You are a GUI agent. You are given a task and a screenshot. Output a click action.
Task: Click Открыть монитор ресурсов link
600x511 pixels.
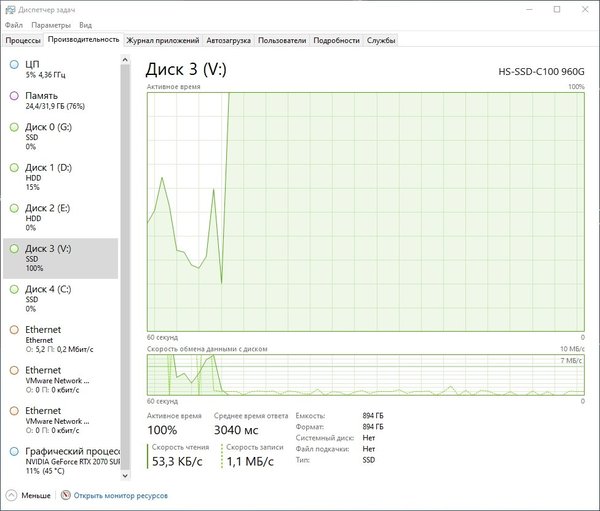[x=120, y=495]
